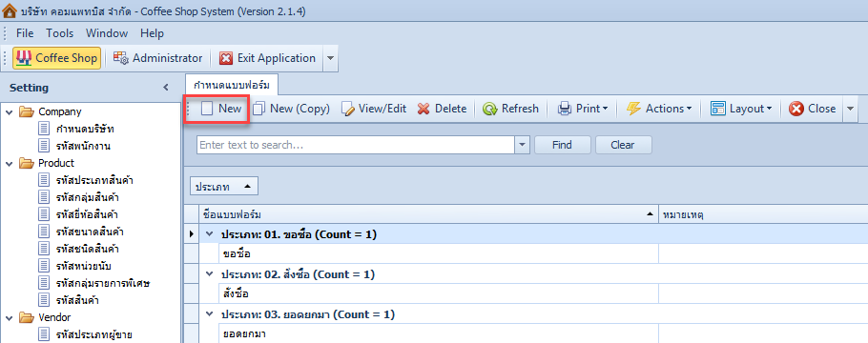Collapse the Setting panel with chevron
Image resolution: width=868 pixels, height=343 pixels.
point(166,88)
